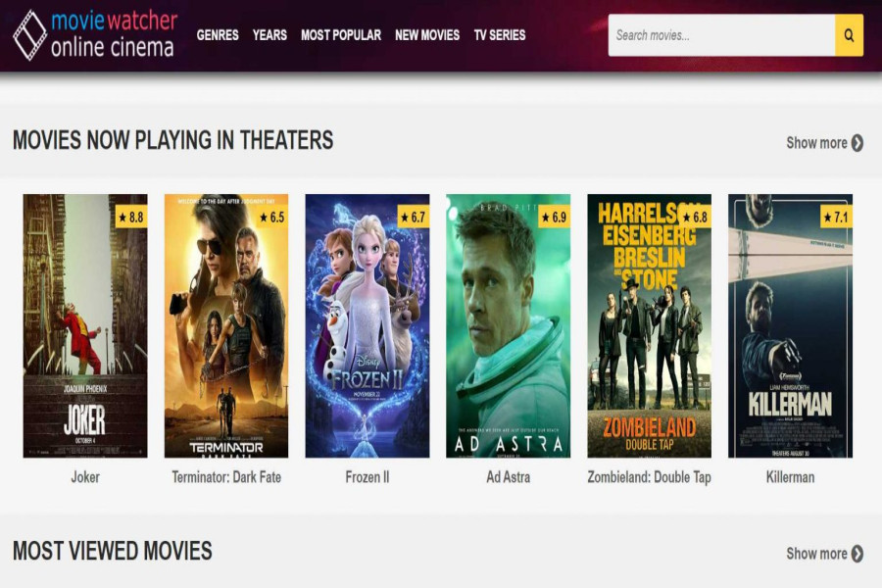Select the Killerman poster

[x=790, y=325]
